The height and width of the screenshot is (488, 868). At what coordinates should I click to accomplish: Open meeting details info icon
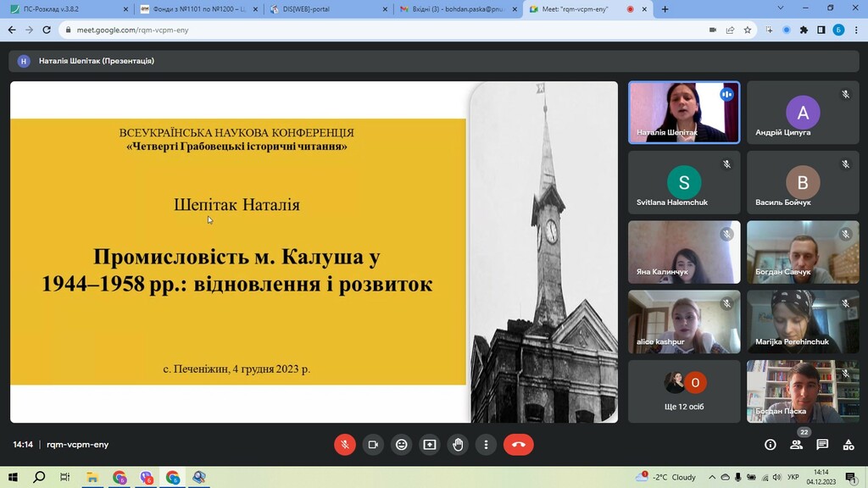770,445
